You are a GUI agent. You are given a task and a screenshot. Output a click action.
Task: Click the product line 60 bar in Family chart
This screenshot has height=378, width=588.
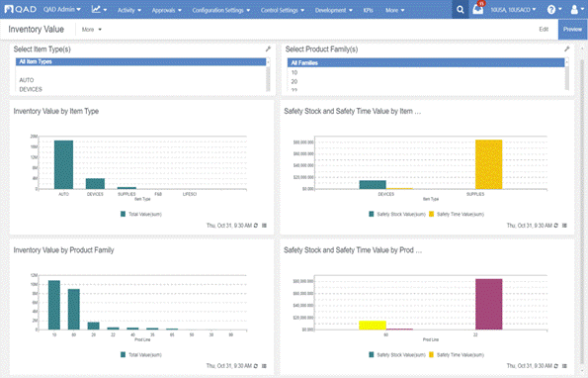tap(74, 310)
